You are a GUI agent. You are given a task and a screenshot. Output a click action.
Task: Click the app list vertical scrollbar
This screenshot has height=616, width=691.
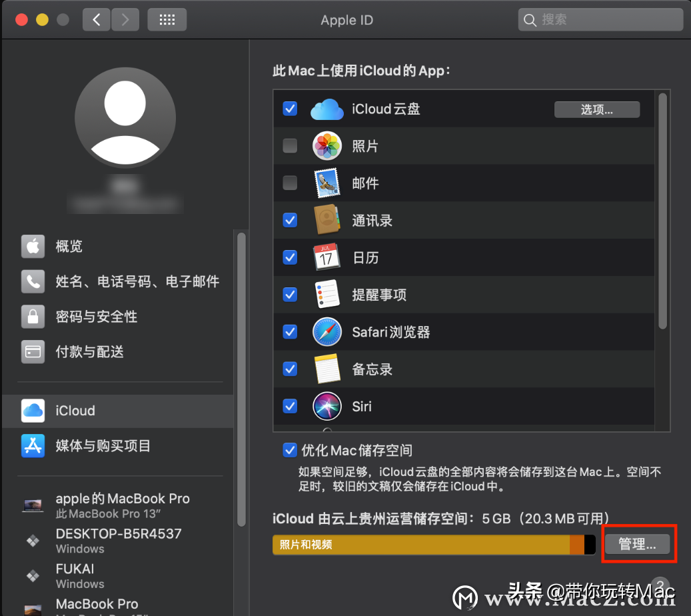pos(662,211)
